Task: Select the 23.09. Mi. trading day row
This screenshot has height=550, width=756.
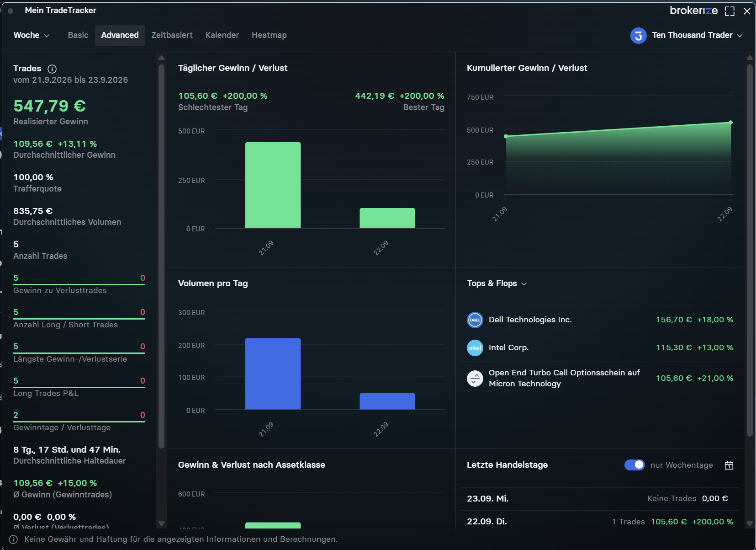Action: [600, 499]
